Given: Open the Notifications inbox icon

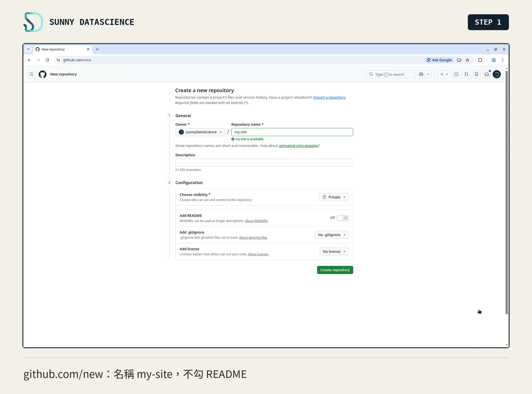Looking at the screenshot, I should [x=486, y=74].
